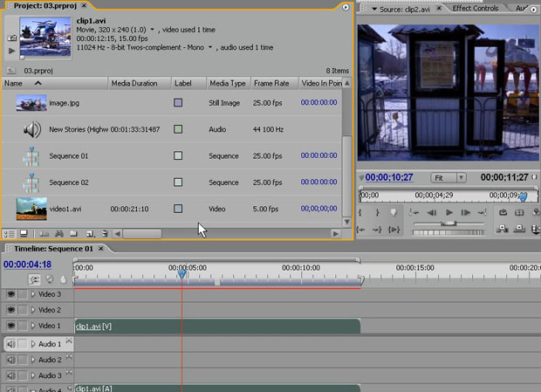This screenshot has height=392, width=541.
Task: Select the Project: 03.prproj tab
Action: tap(45, 6)
